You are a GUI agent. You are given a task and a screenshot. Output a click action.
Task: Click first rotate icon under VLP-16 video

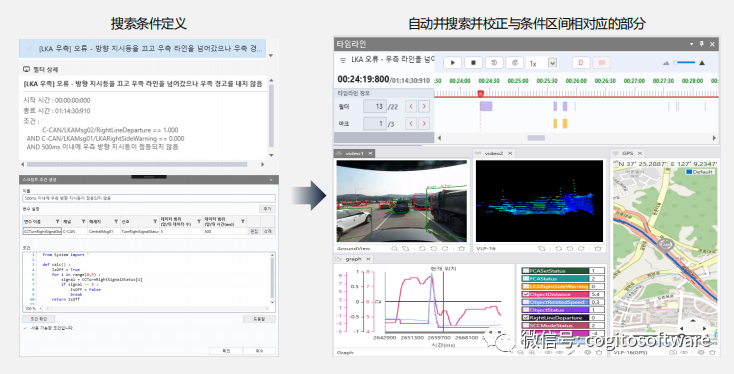pos(558,249)
